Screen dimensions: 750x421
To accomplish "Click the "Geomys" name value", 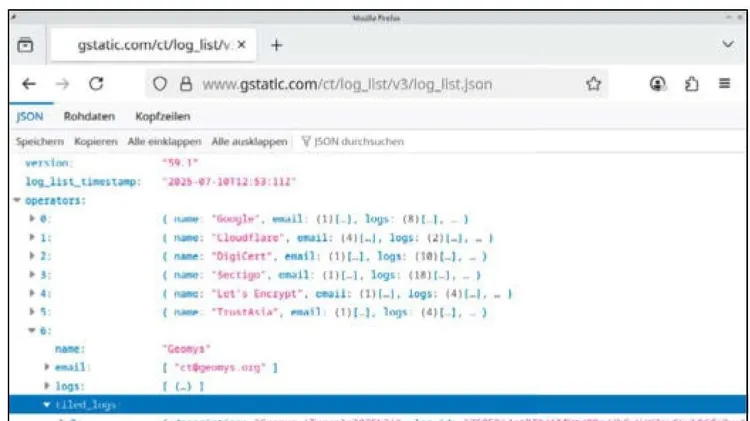I will [186, 349].
